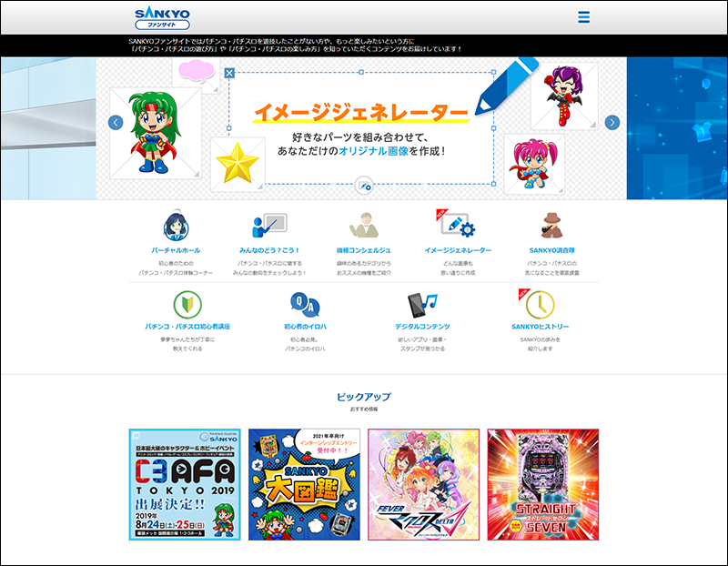Image resolution: width=728 pixels, height=566 pixels.
Task: Click the イメージジェネレーター gear image icon
Action: pyautogui.click(x=457, y=226)
